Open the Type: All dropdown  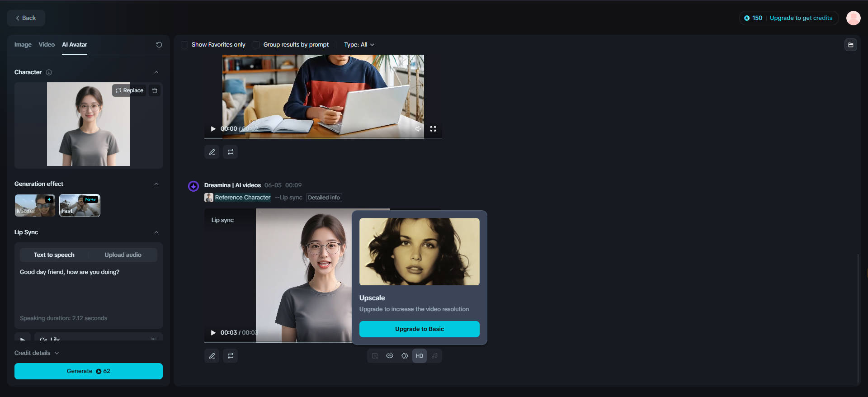click(x=359, y=45)
